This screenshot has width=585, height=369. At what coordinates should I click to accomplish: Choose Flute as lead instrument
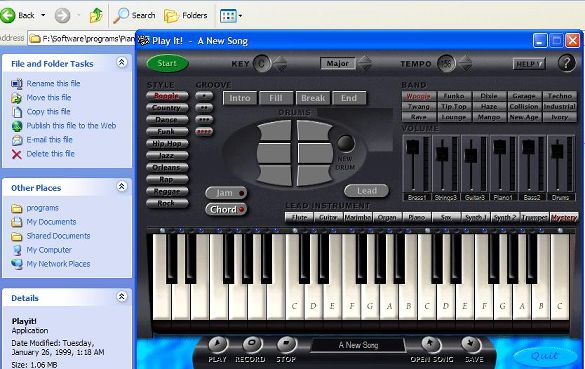point(299,217)
